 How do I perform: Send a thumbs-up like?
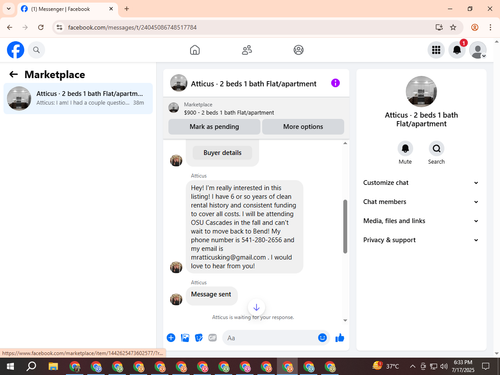(340, 338)
